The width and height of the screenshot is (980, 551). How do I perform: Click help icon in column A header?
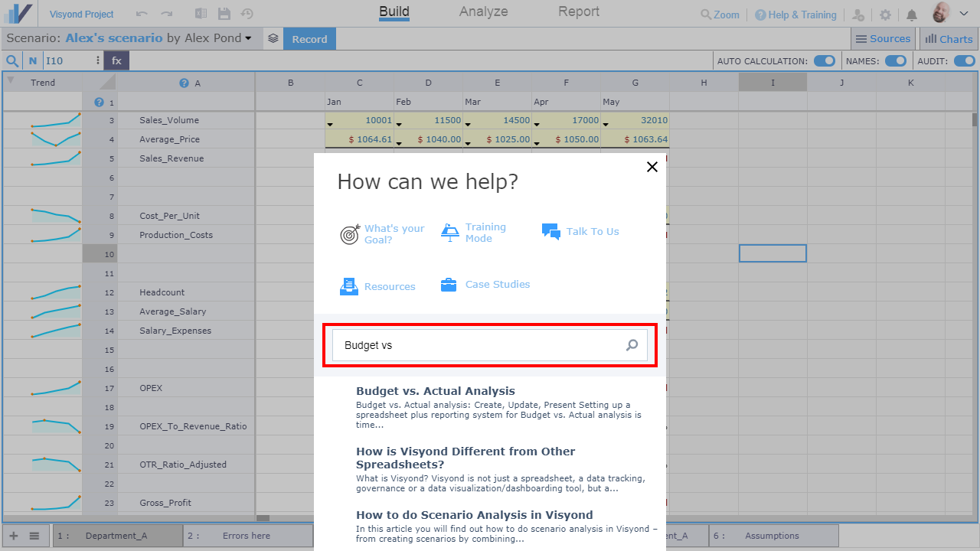[x=184, y=83]
